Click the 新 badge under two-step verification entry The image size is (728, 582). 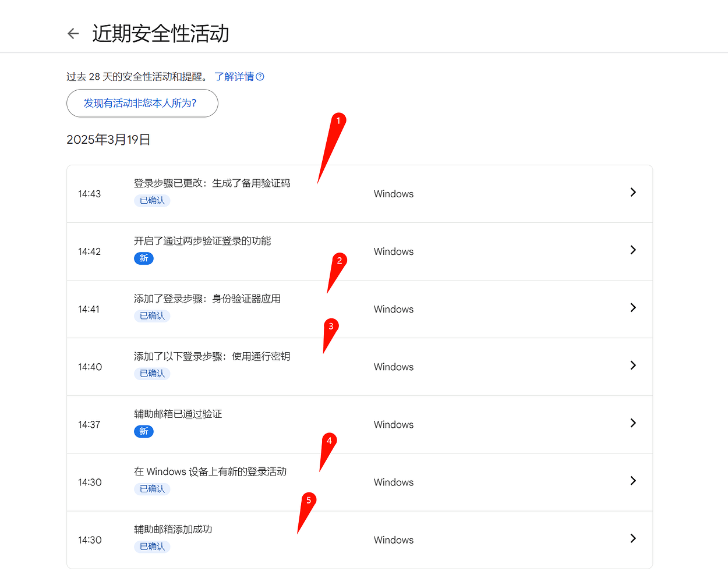[144, 258]
